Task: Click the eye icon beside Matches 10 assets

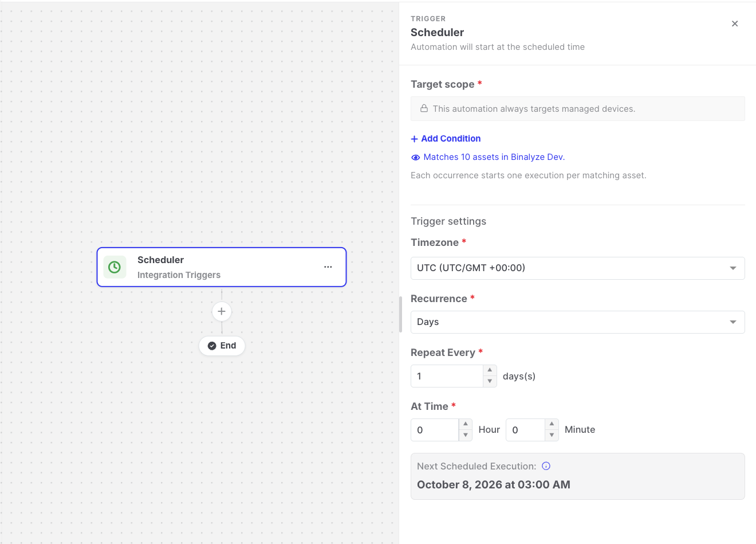Action: pyautogui.click(x=416, y=157)
